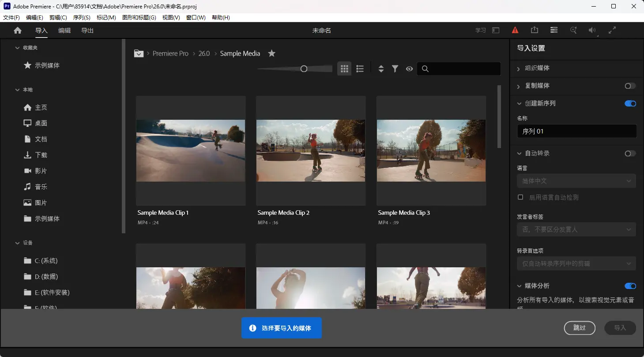Select Sample Media Clip 1 thumbnail
This screenshot has height=357, width=644.
click(x=191, y=151)
